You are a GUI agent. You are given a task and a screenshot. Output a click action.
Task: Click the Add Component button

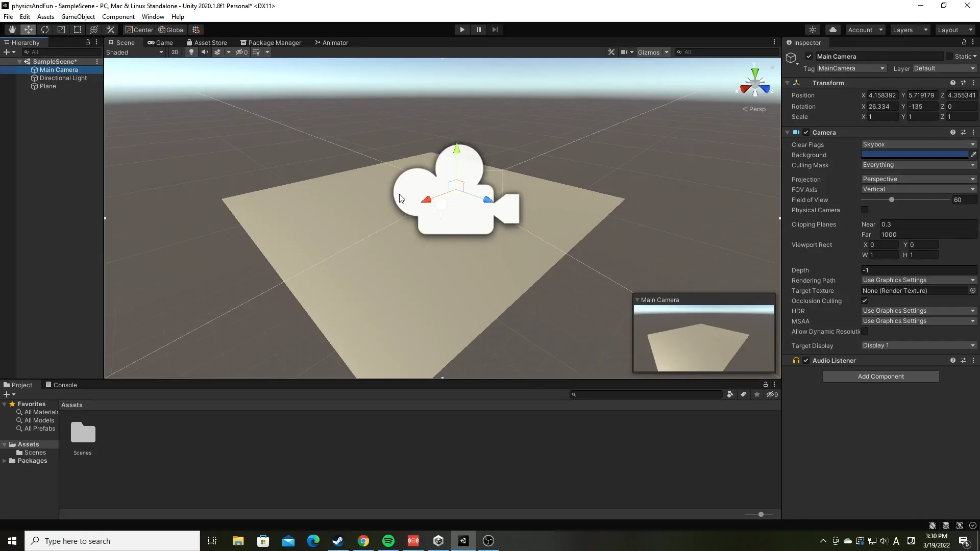[x=880, y=376]
